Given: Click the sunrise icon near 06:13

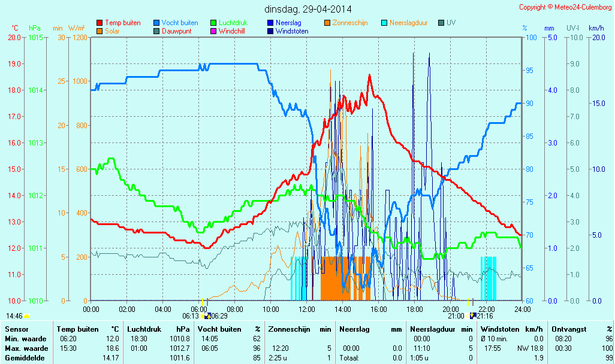Looking at the screenshot, I should 207,316.
